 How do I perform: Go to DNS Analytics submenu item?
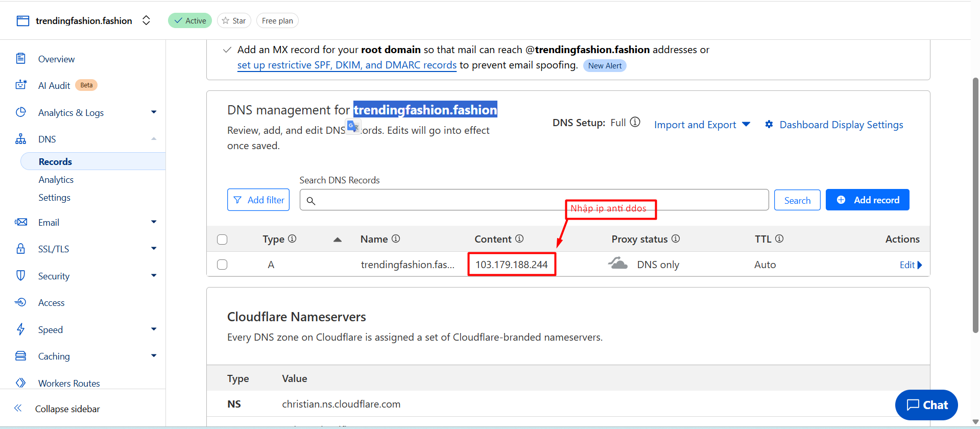pos(56,180)
